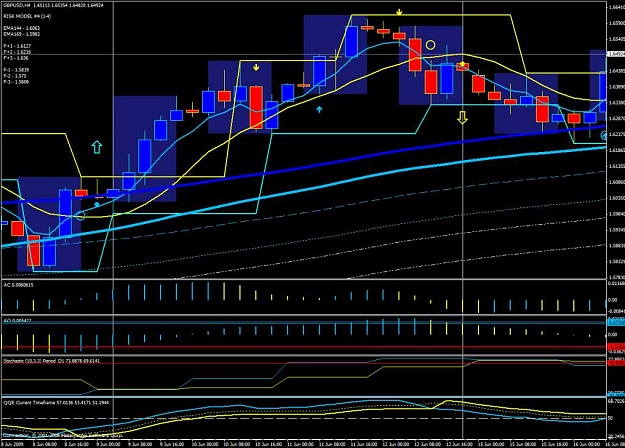This screenshot has height=448, width=625.
Task: Select the yellow dot marker on the vertical crosshair line
Action: pyautogui.click(x=462, y=64)
